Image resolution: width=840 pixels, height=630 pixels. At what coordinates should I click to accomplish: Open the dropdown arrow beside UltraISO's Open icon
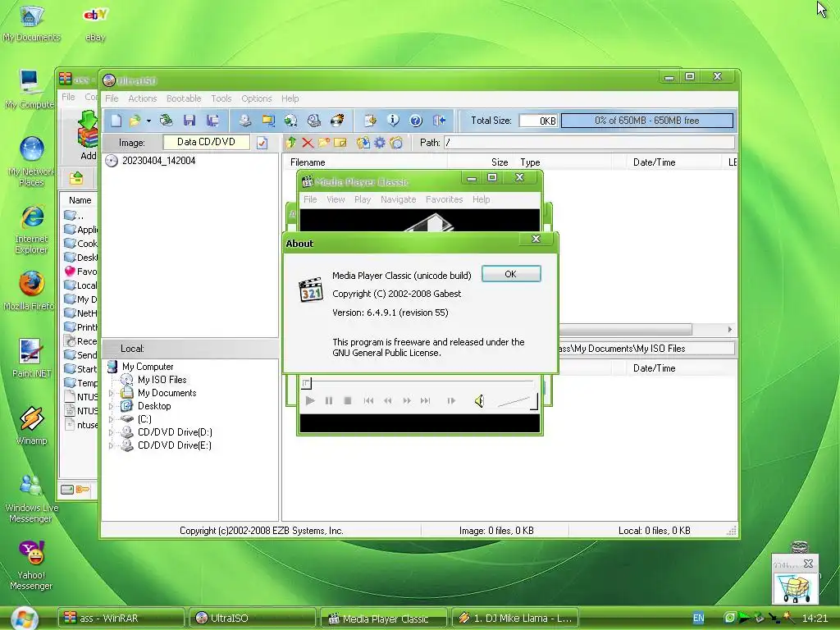pos(148,121)
